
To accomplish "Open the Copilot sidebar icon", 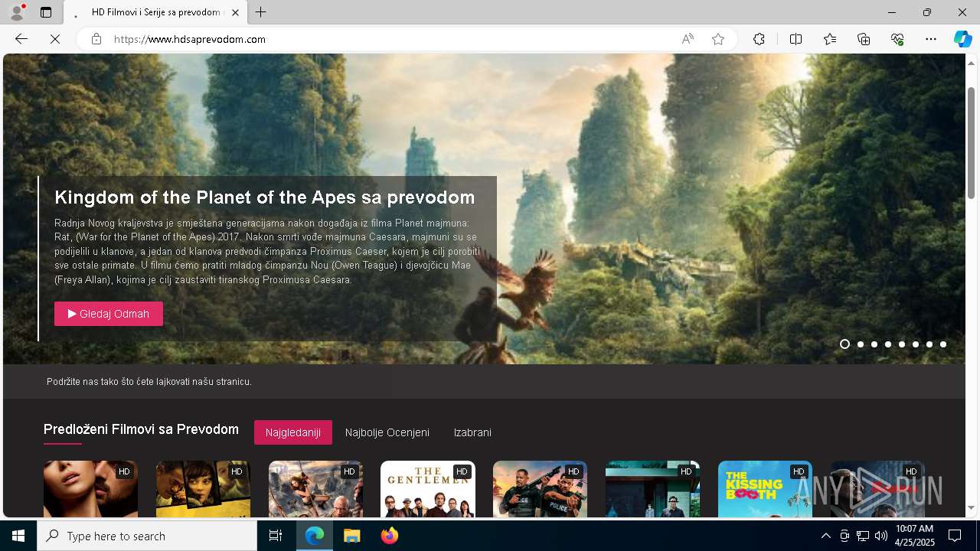I will coord(962,39).
